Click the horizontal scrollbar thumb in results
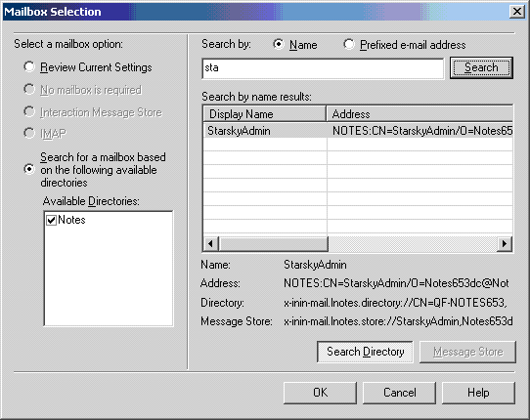 [x=273, y=243]
